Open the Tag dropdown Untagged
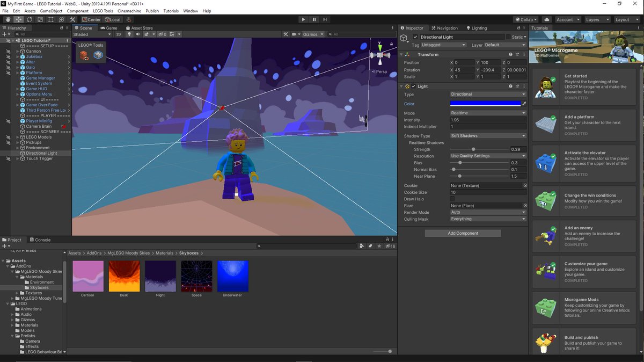Image resolution: width=644 pixels, height=362 pixels. (x=444, y=45)
